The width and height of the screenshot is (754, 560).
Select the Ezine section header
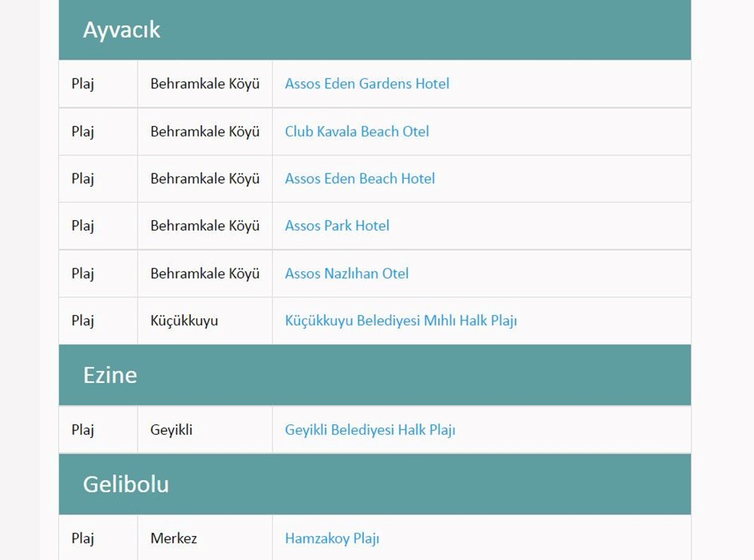click(110, 375)
